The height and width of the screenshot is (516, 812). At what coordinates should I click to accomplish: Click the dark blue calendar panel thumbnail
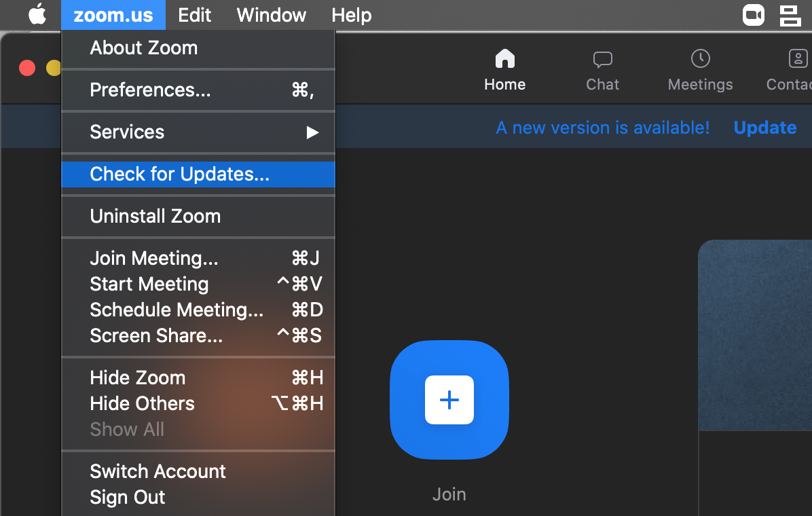[x=755, y=335]
